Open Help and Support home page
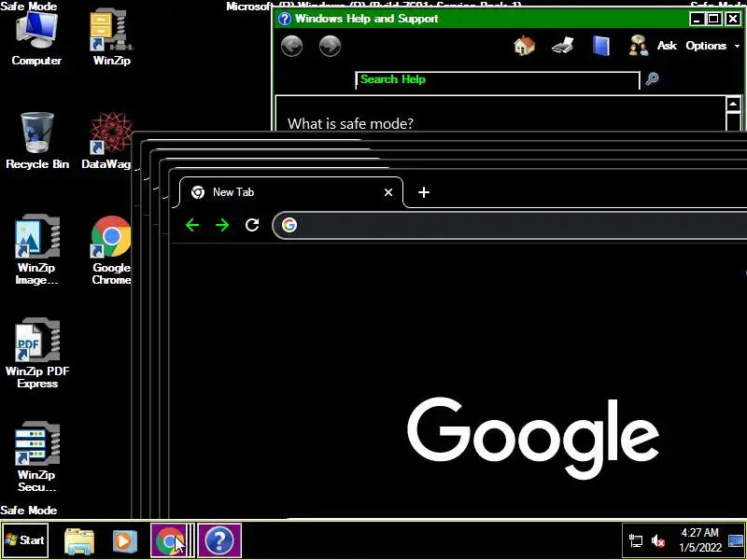The image size is (747, 560). (x=525, y=46)
